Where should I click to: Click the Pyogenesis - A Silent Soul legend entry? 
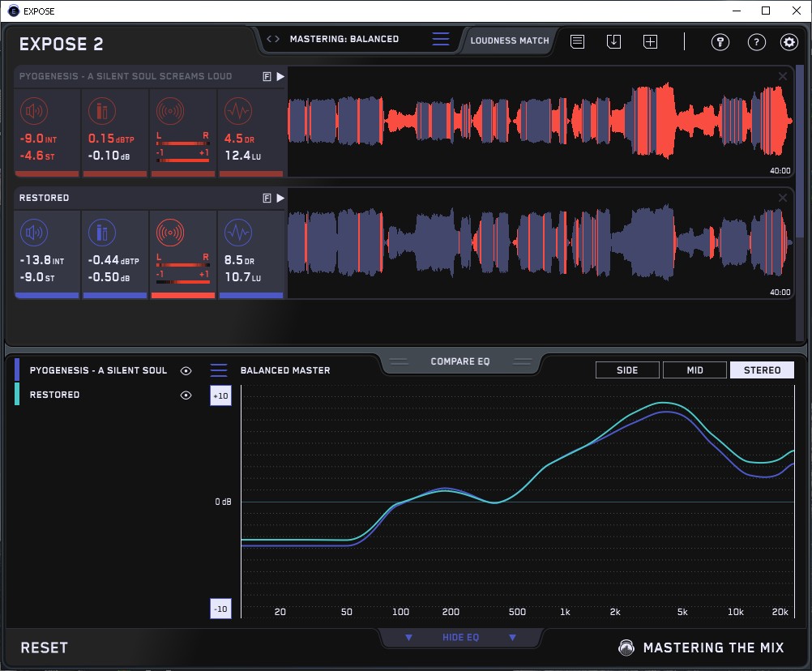[98, 370]
